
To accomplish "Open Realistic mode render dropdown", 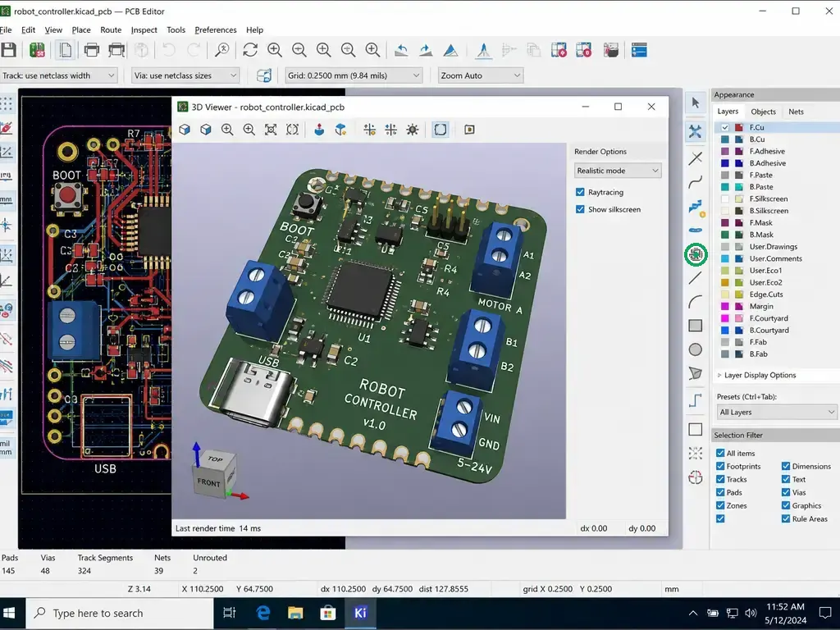I will coord(618,171).
